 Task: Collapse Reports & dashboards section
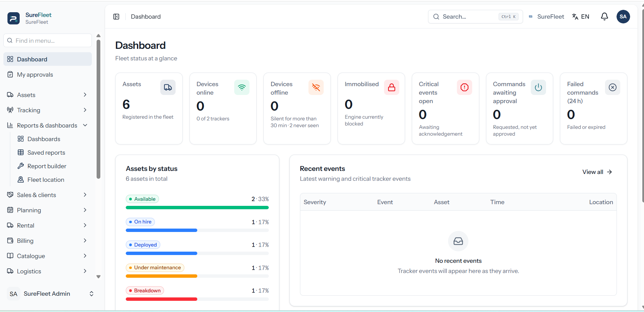(85, 125)
